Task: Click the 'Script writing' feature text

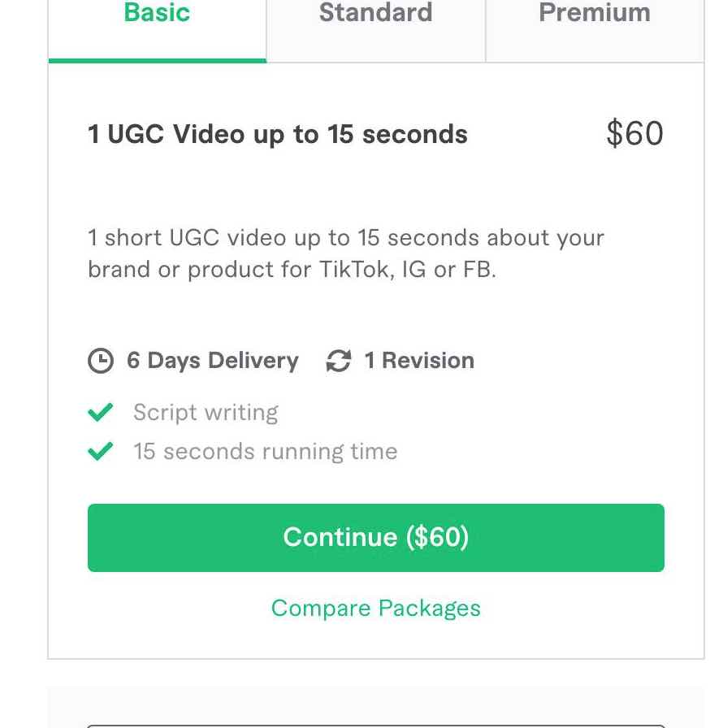Action: click(206, 412)
